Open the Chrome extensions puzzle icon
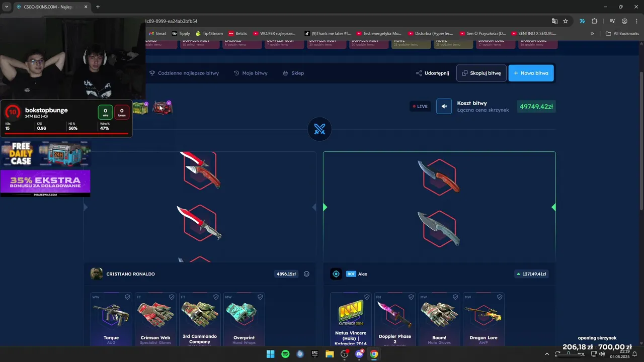This screenshot has width=644, height=362. 595,21
